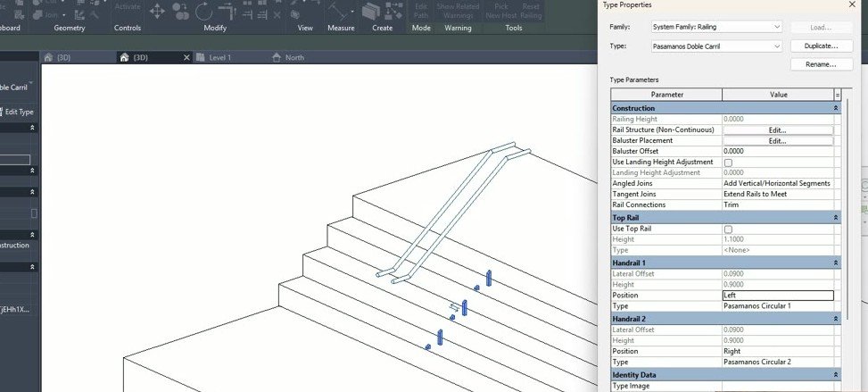
Task: Click Handrail 1 Type Pasamanos Circular 1
Action: pos(778,306)
